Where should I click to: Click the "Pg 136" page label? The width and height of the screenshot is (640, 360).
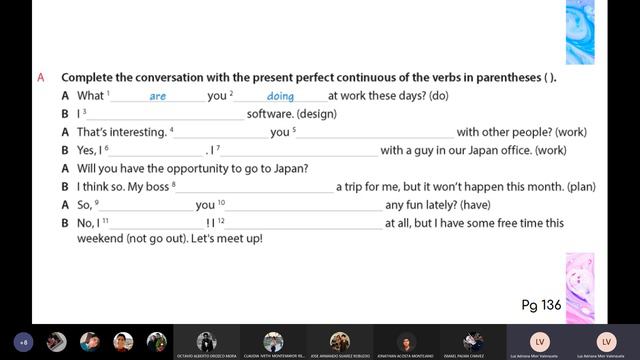(541, 305)
